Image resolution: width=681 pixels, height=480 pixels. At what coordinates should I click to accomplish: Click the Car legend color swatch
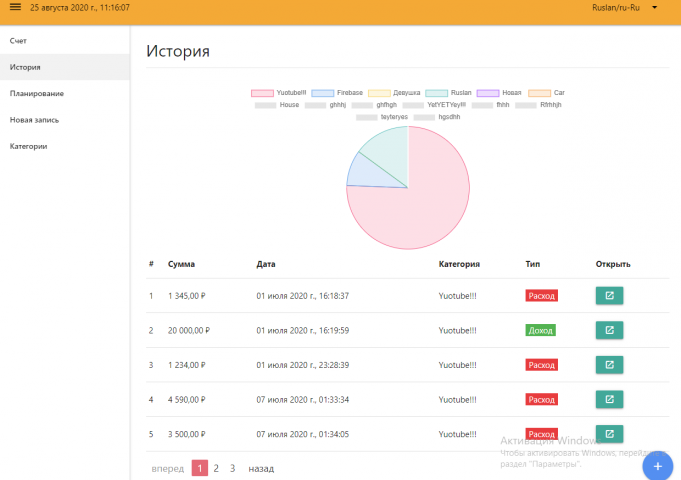pyautogui.click(x=539, y=93)
